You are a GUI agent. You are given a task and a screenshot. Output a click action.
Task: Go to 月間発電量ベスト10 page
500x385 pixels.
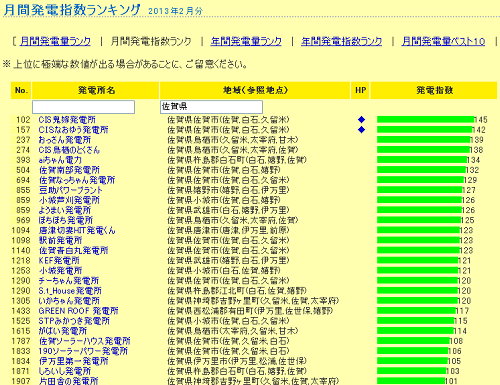coord(443,41)
